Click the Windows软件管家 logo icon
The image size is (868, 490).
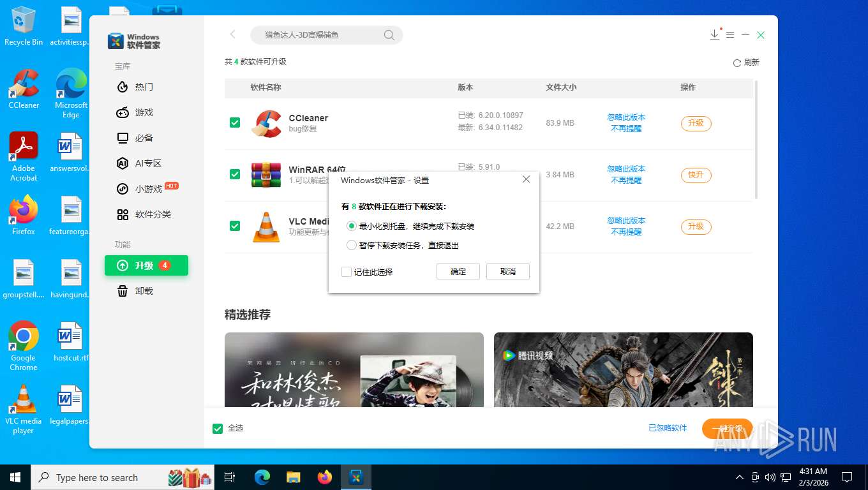(x=116, y=41)
